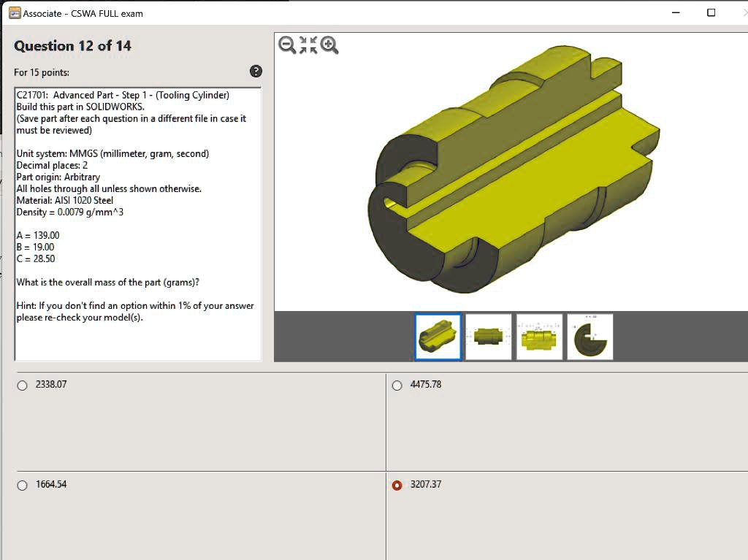Select the isometric view thumbnail
Image resolution: width=748 pixels, height=560 pixels.
point(438,337)
